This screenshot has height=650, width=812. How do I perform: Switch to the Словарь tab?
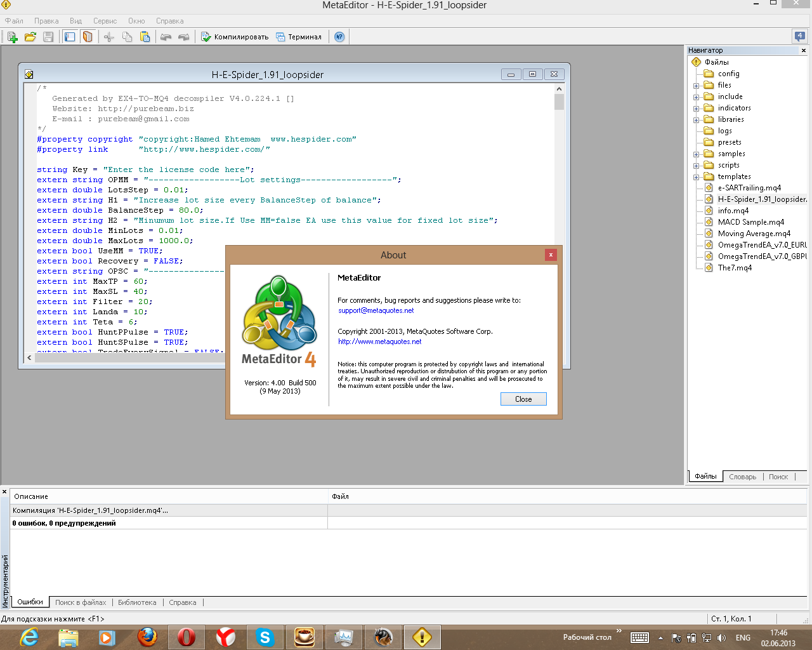coord(742,477)
